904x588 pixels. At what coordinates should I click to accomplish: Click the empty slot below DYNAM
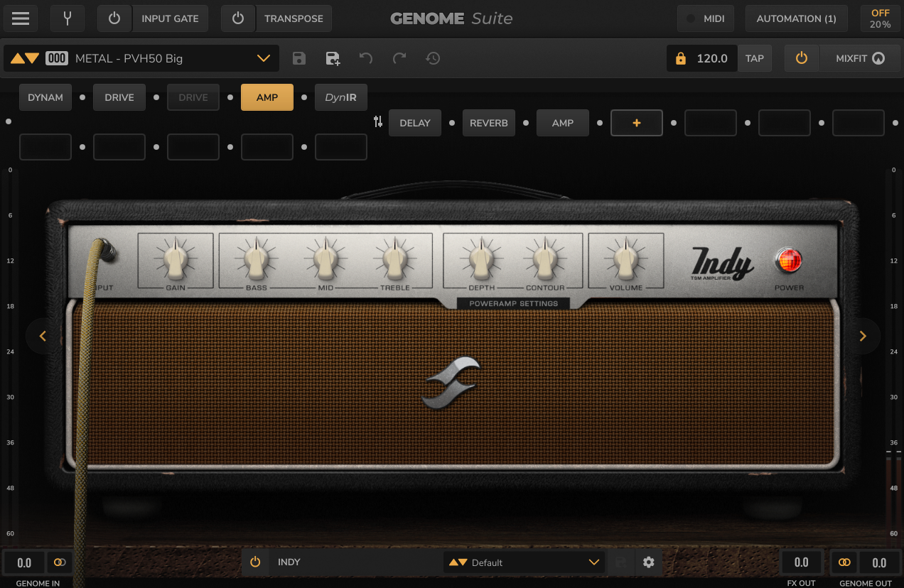click(45, 147)
